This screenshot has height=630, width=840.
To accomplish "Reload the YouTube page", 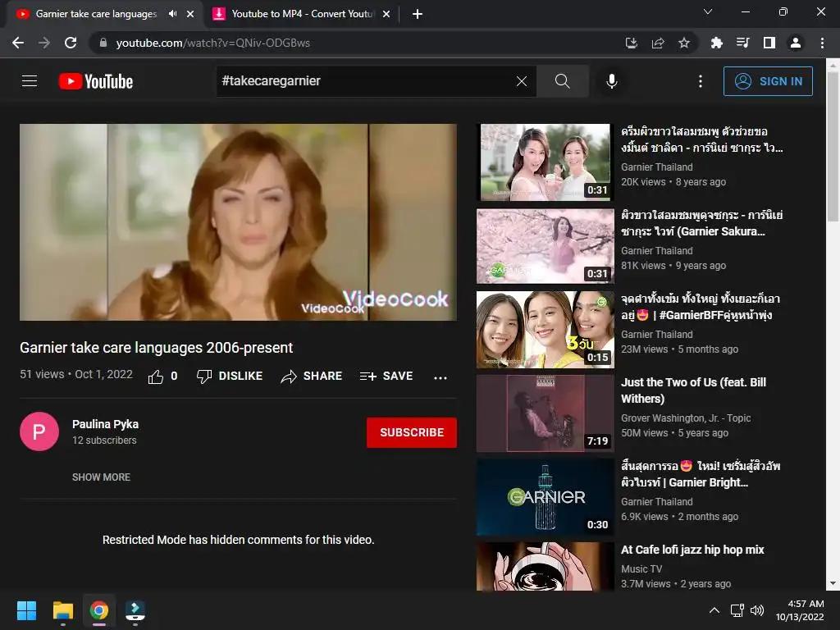I will pos(71,43).
